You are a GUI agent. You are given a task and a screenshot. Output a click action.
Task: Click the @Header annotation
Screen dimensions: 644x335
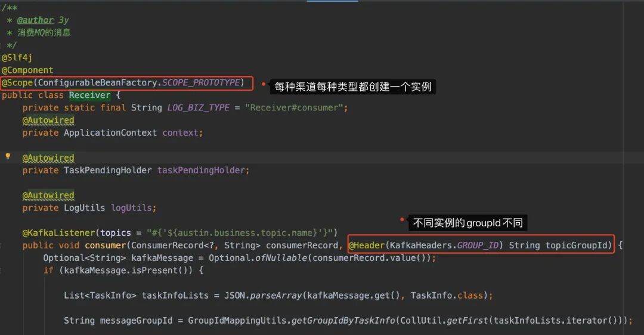point(366,245)
